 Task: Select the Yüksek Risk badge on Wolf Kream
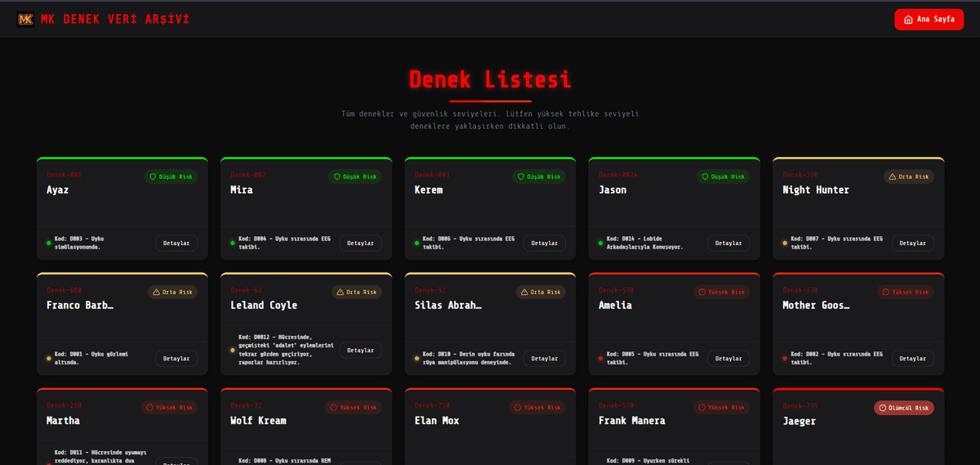click(x=355, y=407)
